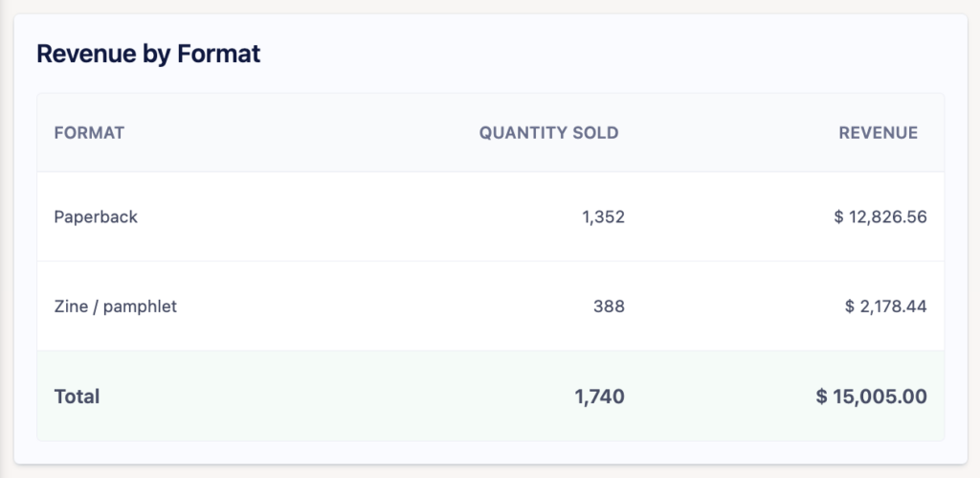Click the dollar sign in total revenue
980x478 pixels.
(822, 397)
